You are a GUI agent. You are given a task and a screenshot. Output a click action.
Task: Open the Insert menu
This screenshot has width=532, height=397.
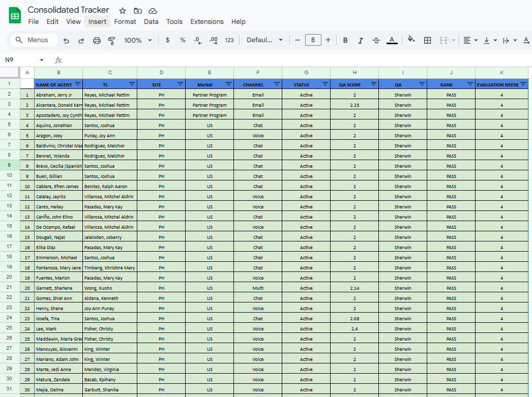click(97, 22)
